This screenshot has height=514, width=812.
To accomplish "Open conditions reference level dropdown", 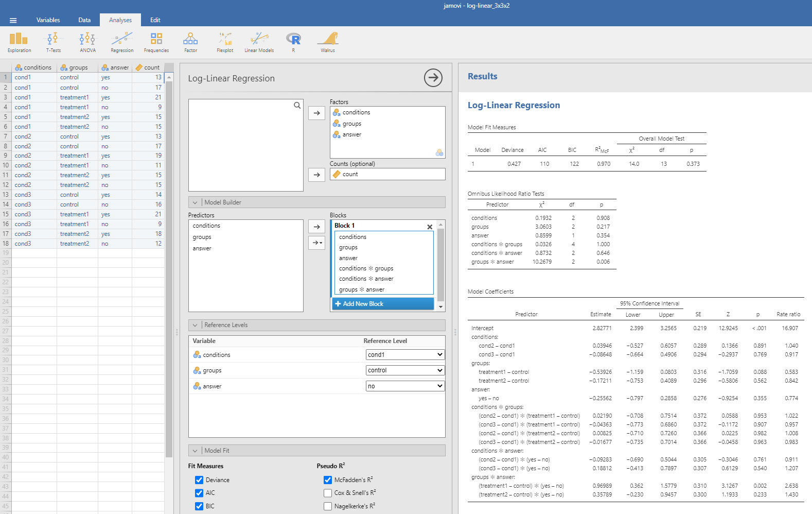I will (x=405, y=355).
